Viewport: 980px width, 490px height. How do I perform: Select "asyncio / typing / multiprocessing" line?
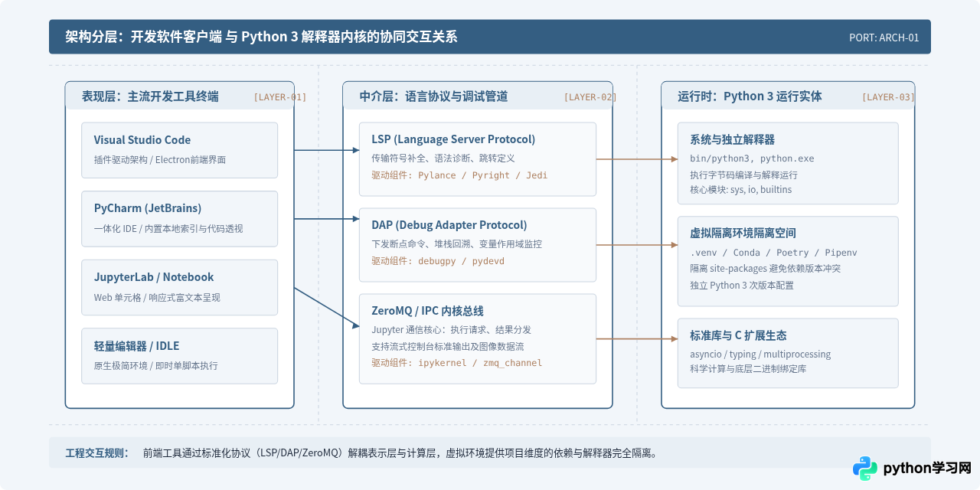click(x=760, y=354)
